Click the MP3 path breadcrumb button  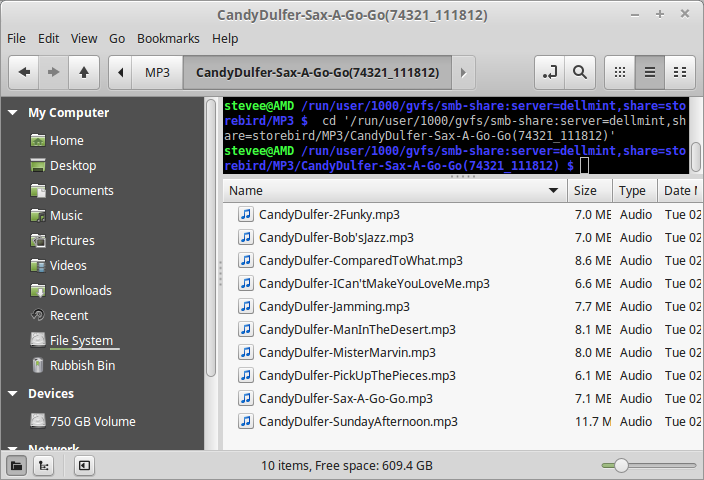tap(157, 72)
